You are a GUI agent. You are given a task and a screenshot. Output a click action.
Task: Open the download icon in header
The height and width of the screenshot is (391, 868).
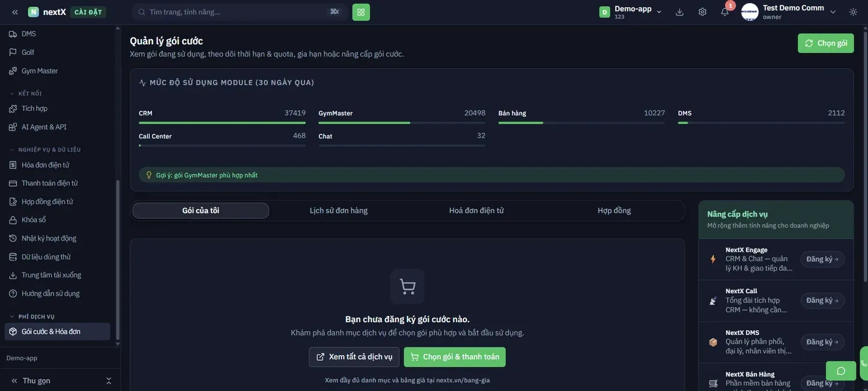(679, 12)
